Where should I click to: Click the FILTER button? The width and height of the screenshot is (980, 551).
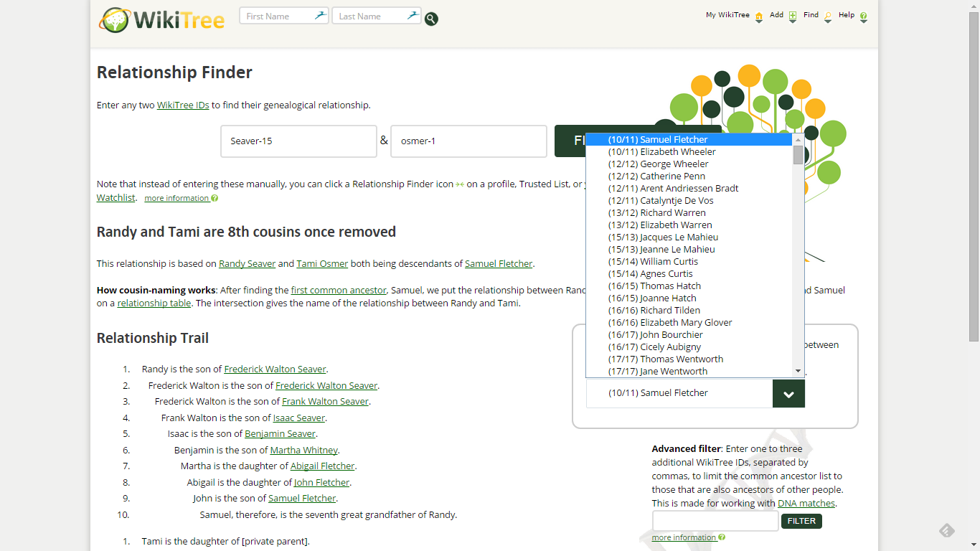(801, 521)
